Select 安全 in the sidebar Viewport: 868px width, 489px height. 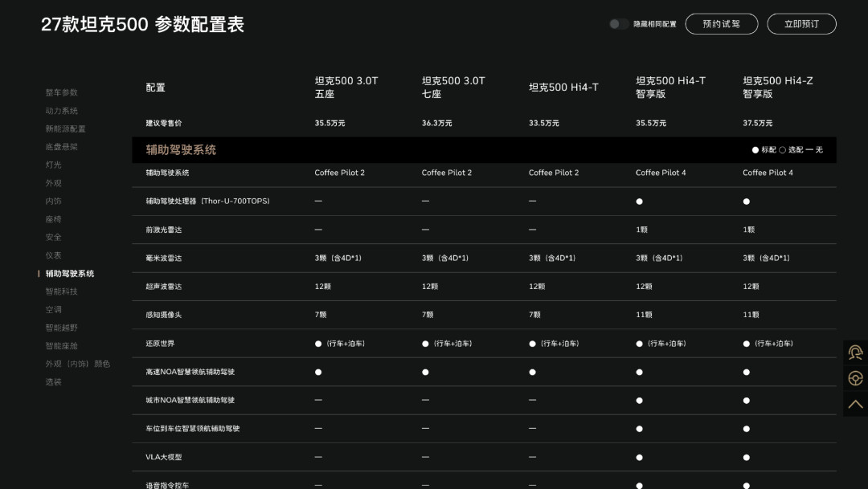coord(54,238)
